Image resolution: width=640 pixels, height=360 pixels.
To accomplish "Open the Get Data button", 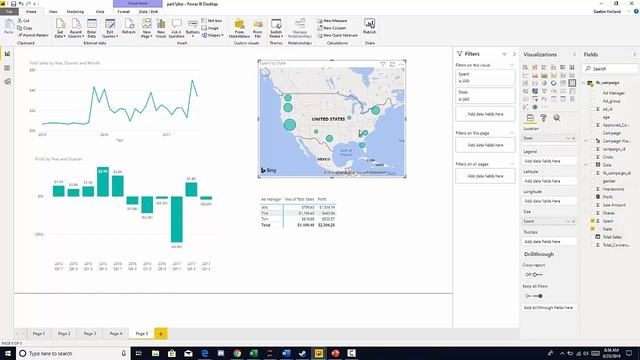I will 60,28.
